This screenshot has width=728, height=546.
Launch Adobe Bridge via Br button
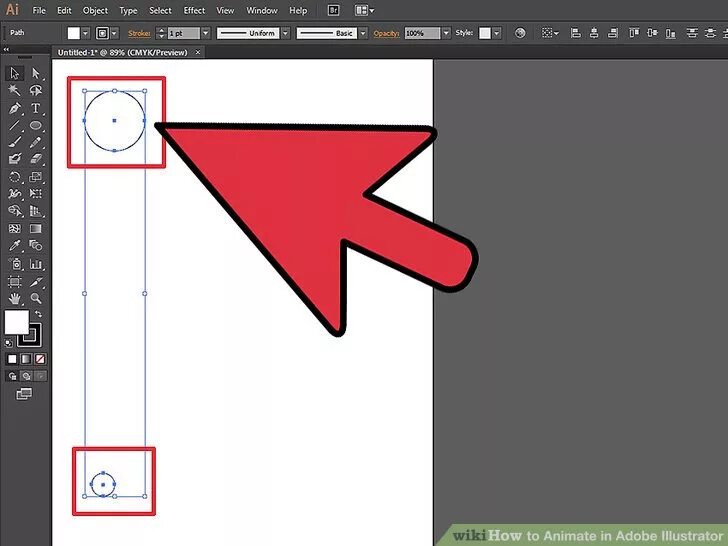pos(333,10)
